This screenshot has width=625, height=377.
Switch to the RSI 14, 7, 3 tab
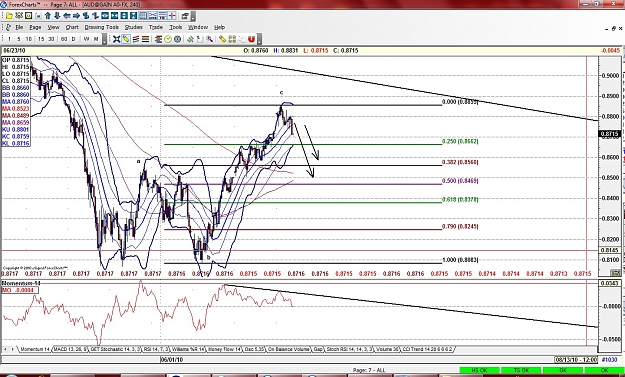click(156, 349)
